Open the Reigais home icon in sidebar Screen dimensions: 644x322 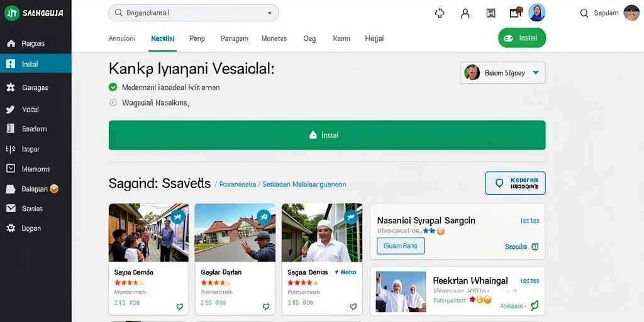[11, 43]
